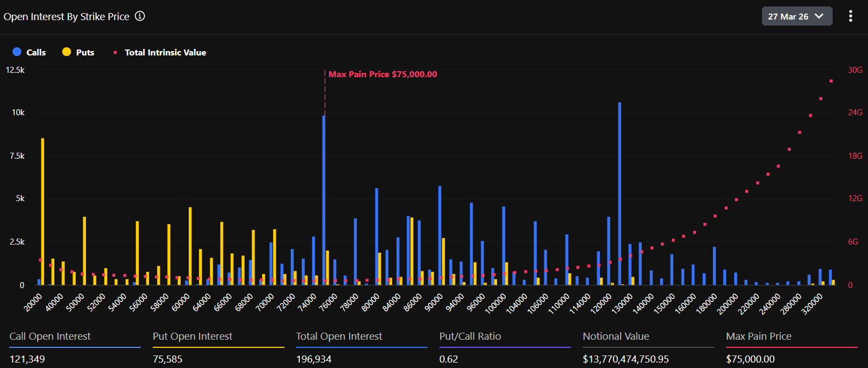Click the Open Interest By Strike Price title
This screenshot has height=368, width=868.
point(66,17)
